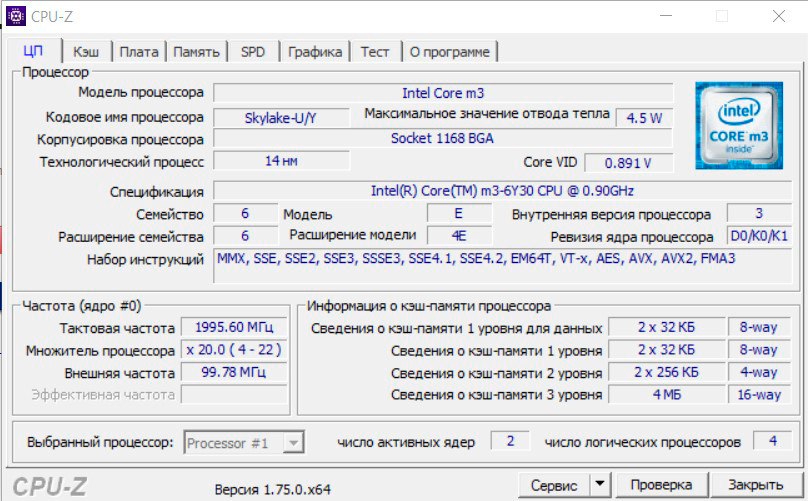Click the Socket 1168 BGA package value

point(443,138)
